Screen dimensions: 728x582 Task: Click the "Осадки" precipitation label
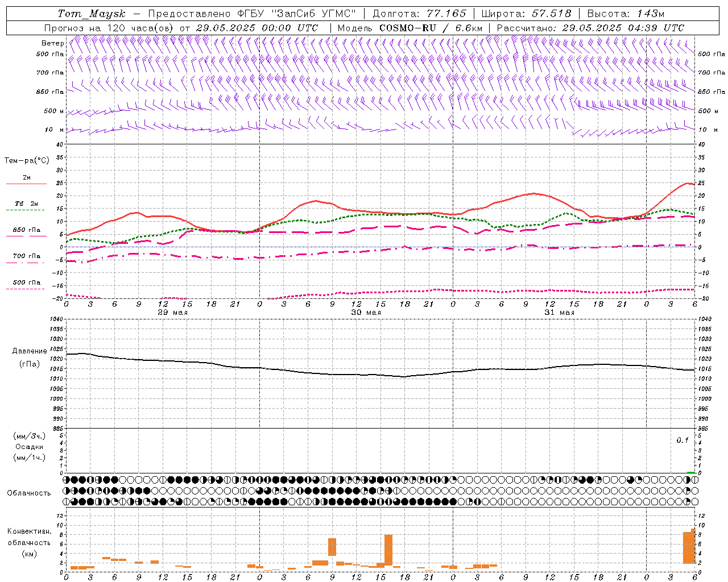pyautogui.click(x=30, y=447)
